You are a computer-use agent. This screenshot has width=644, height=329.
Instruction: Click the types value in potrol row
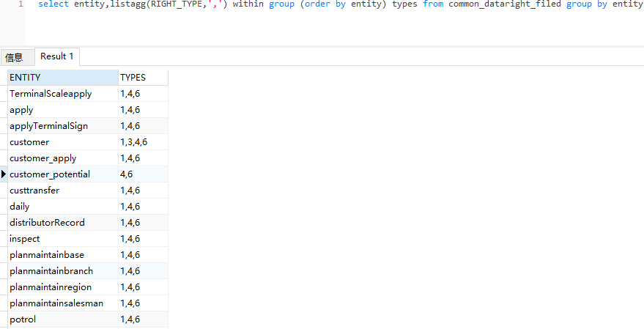[x=143, y=319]
